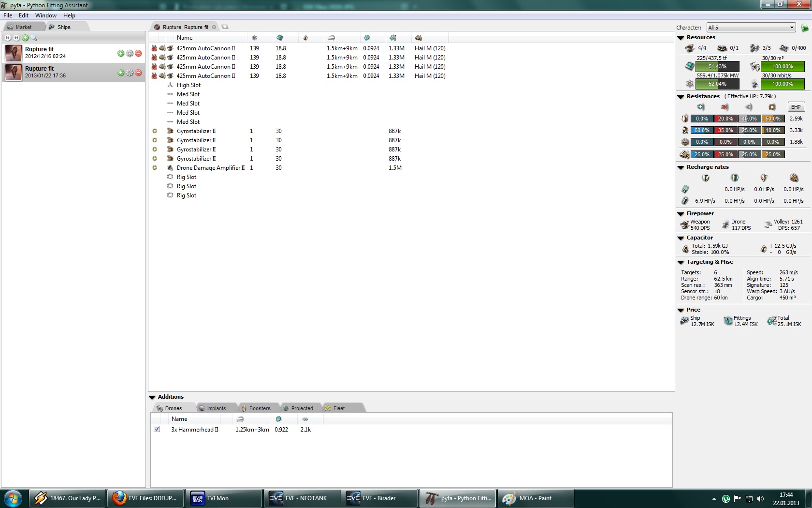Click the drones active icon showing 3/5
Viewport: 812px width, 508px height.
754,48
